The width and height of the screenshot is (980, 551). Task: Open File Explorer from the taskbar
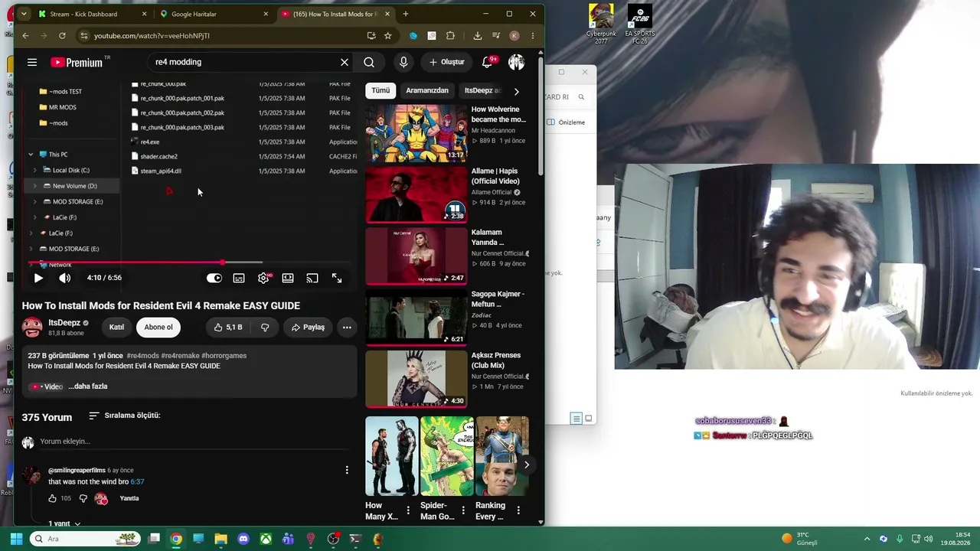pos(220,539)
